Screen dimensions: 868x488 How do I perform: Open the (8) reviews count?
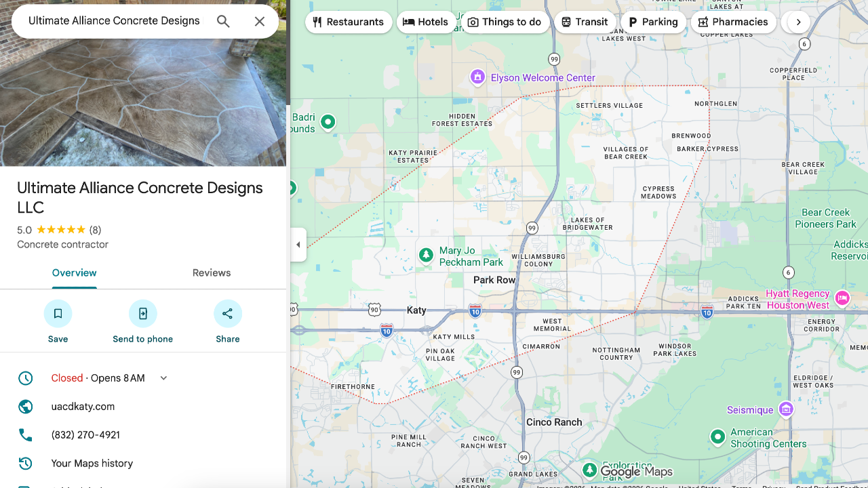tap(95, 230)
